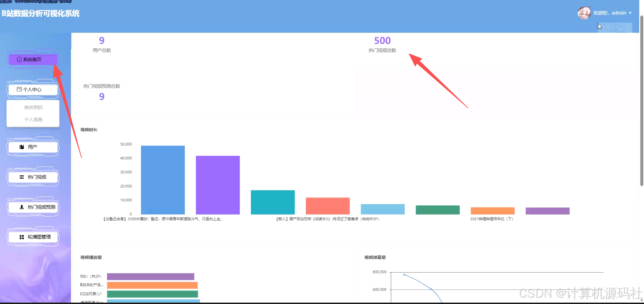
Task: Open 修改密码 submenu entry
Action: pos(33,107)
